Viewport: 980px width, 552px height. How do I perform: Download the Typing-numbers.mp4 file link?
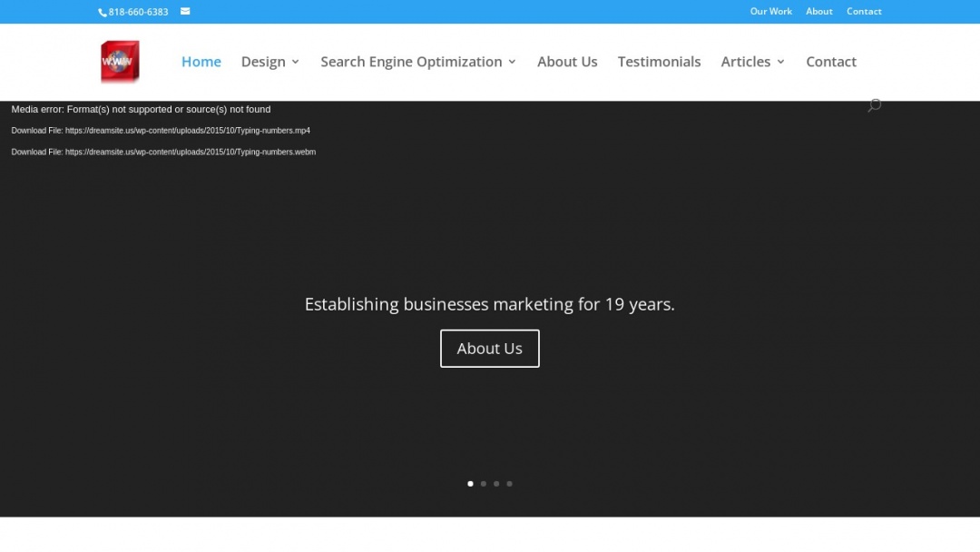[x=188, y=130]
